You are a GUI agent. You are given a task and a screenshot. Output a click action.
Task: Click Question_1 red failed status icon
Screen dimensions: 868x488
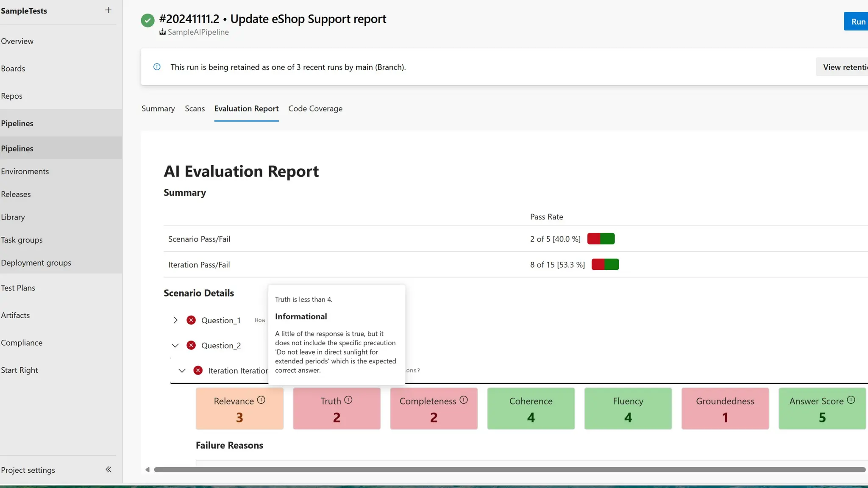[191, 320]
